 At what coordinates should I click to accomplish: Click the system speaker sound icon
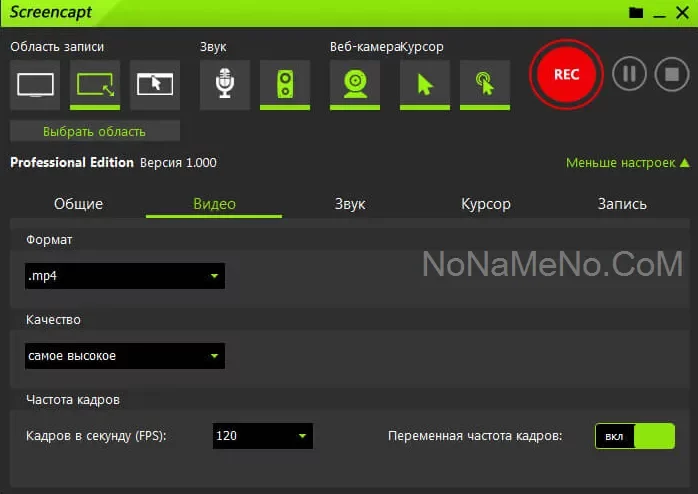click(x=285, y=84)
